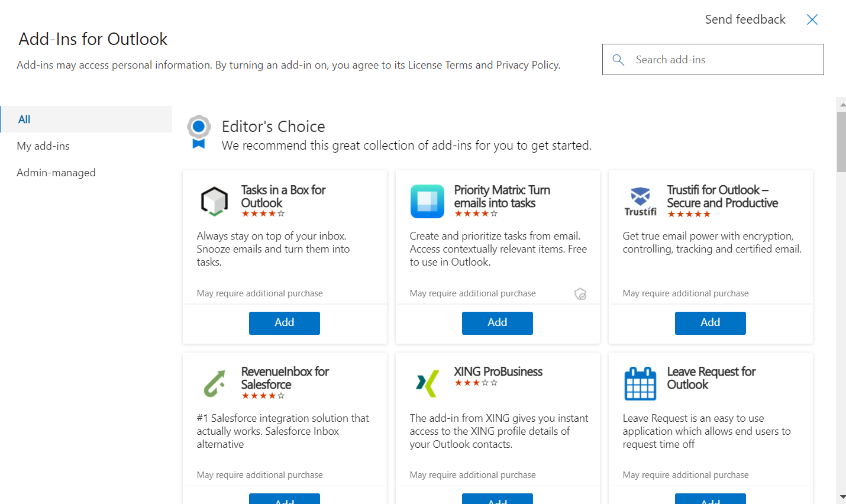846x504 pixels.
Task: Click the Leave Request calendar icon
Action: click(640, 383)
